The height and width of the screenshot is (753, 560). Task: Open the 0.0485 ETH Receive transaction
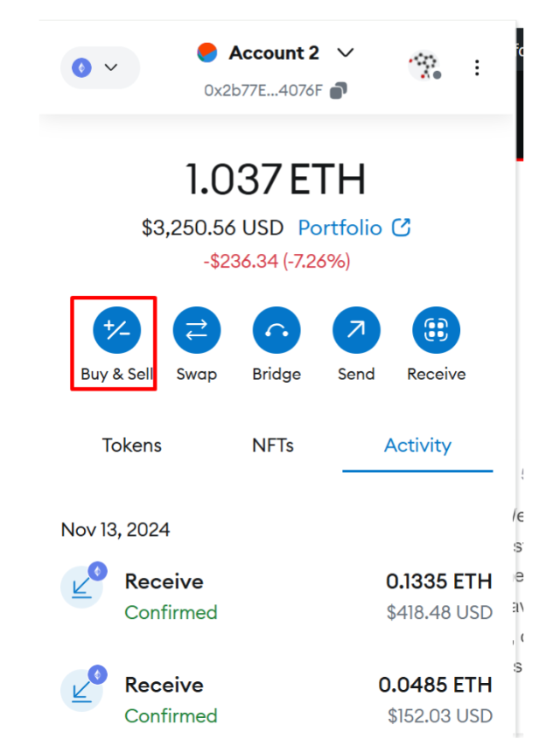(x=276, y=700)
